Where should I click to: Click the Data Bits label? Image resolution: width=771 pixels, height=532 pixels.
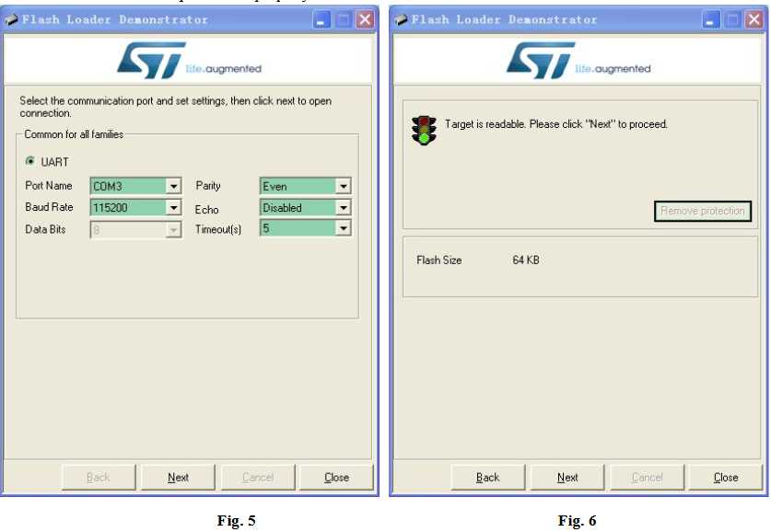pos(45,229)
